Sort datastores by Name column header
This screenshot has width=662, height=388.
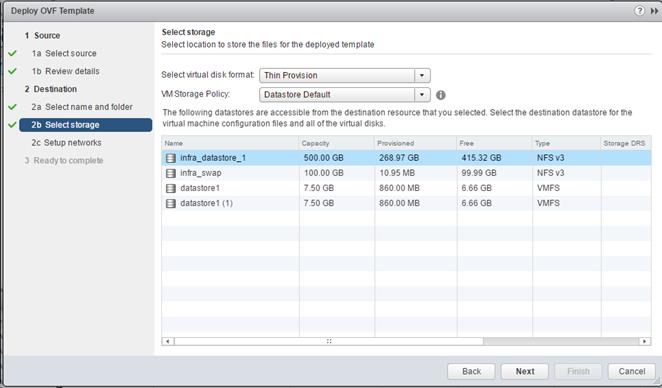(x=230, y=143)
